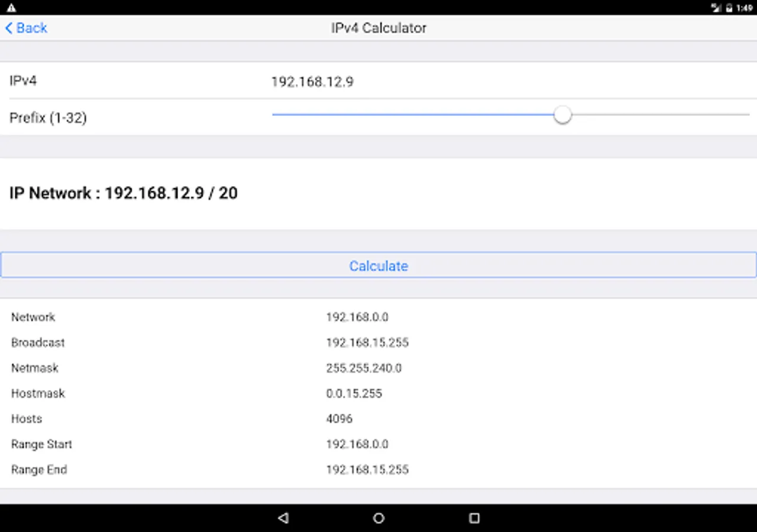Click the prefix slider handle

[562, 115]
